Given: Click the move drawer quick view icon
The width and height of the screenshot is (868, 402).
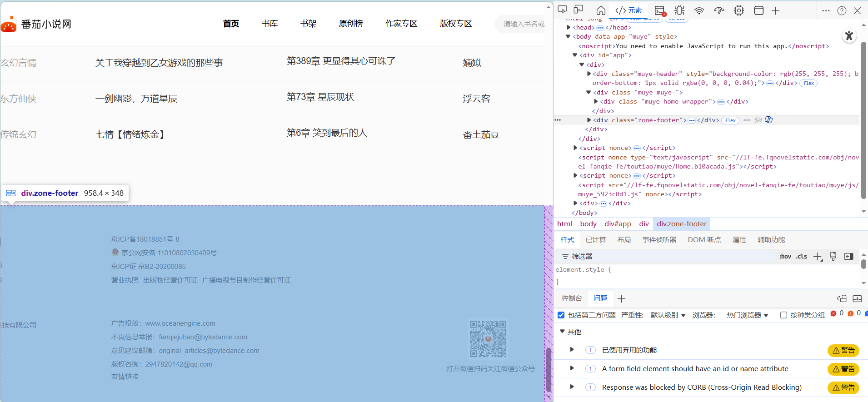Looking at the screenshot, I should (x=842, y=298).
